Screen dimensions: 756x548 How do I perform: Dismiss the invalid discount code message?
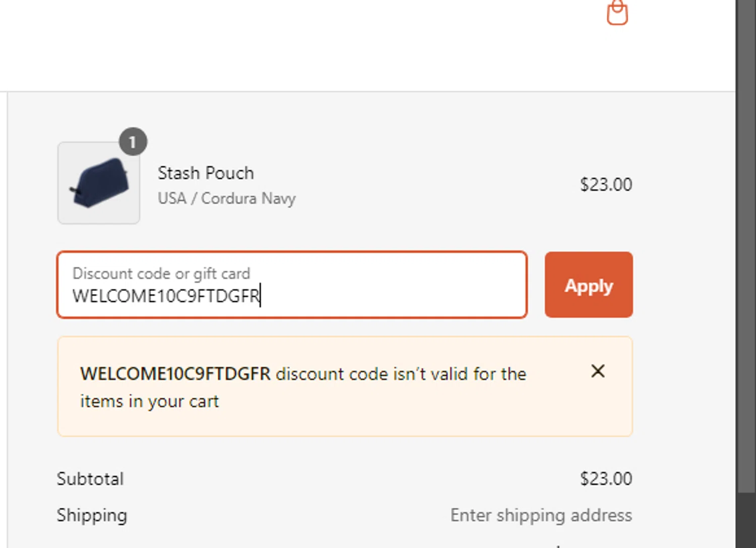pyautogui.click(x=598, y=371)
